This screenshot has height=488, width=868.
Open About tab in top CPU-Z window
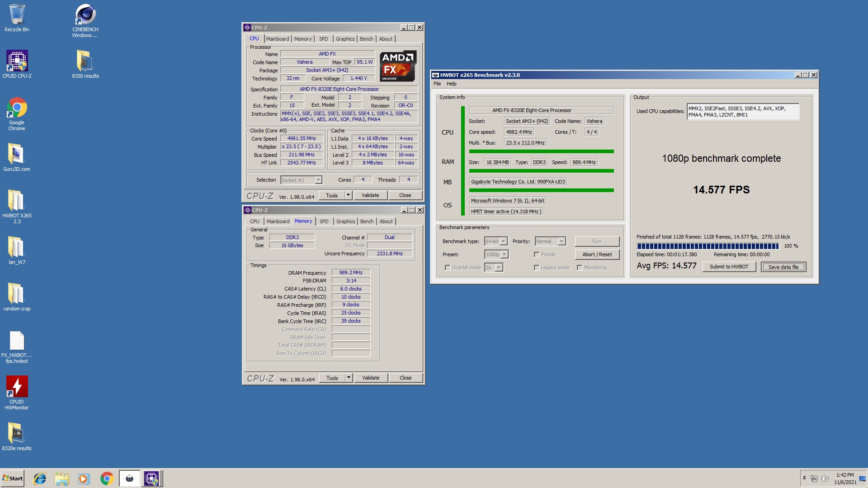coord(386,39)
